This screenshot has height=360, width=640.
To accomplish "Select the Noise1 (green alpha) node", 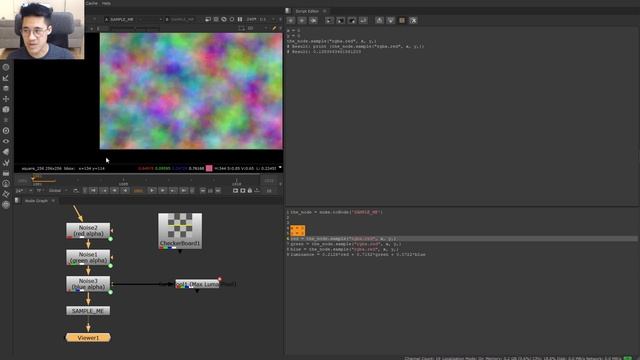I will [x=88, y=257].
